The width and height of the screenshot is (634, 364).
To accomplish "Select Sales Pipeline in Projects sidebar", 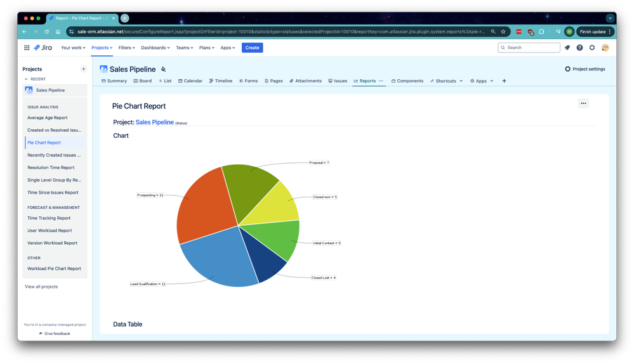I will (55, 90).
